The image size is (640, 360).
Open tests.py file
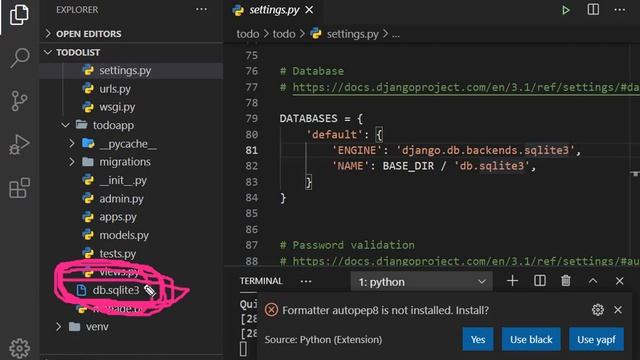point(118,254)
